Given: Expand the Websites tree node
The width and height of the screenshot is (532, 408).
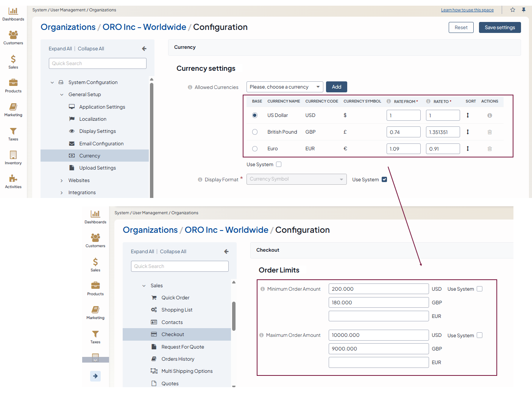Looking at the screenshot, I should coord(62,181).
